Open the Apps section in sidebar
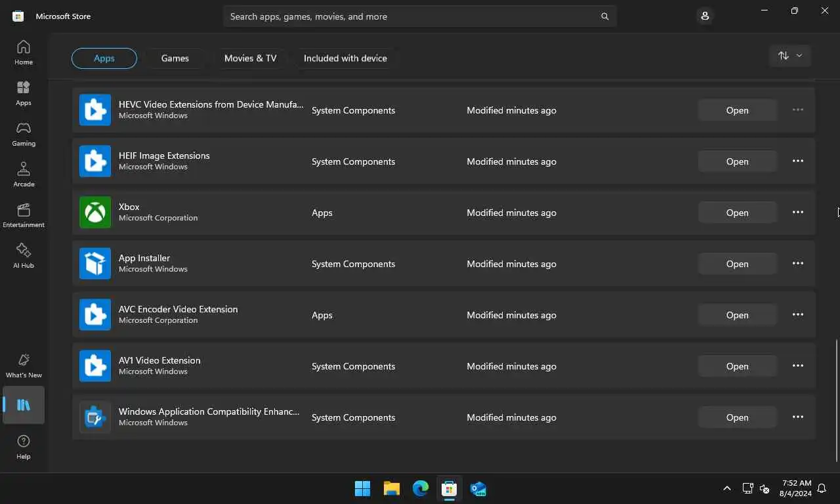The height and width of the screenshot is (504, 840). click(x=24, y=93)
